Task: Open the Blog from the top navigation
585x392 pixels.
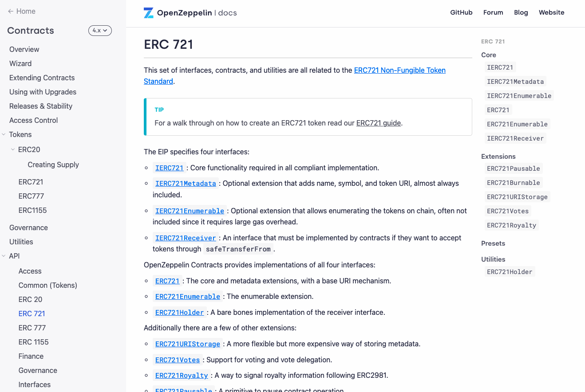Action: tap(521, 12)
